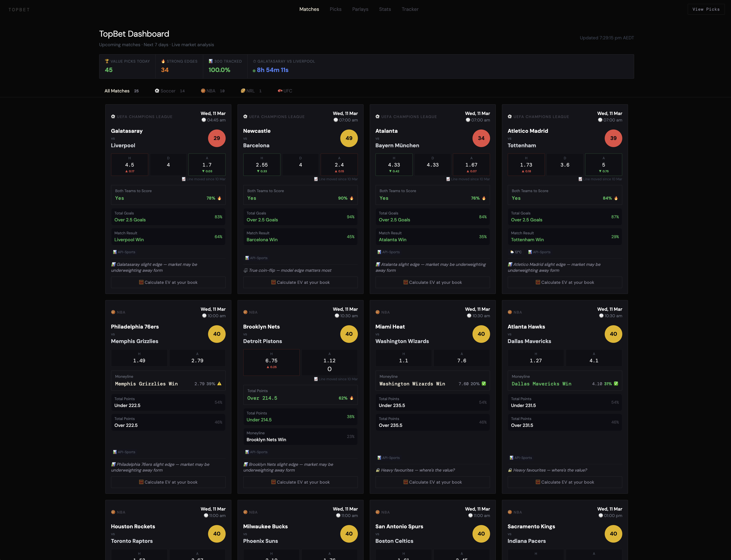This screenshot has width=731, height=560.
Task: Click the scales icon on the coin-flip note
Action: point(246,270)
